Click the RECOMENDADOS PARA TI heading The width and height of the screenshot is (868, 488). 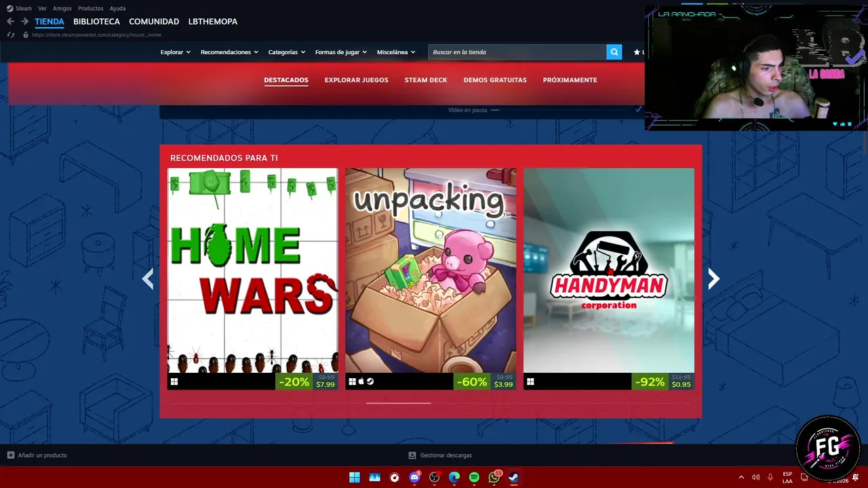[224, 158]
